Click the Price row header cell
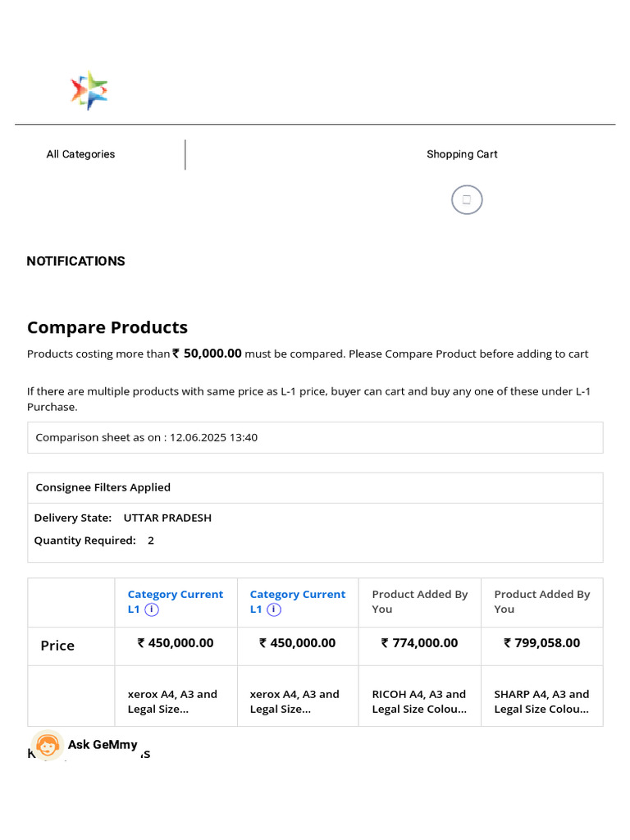Viewport: 630px width, 840px height. point(57,646)
